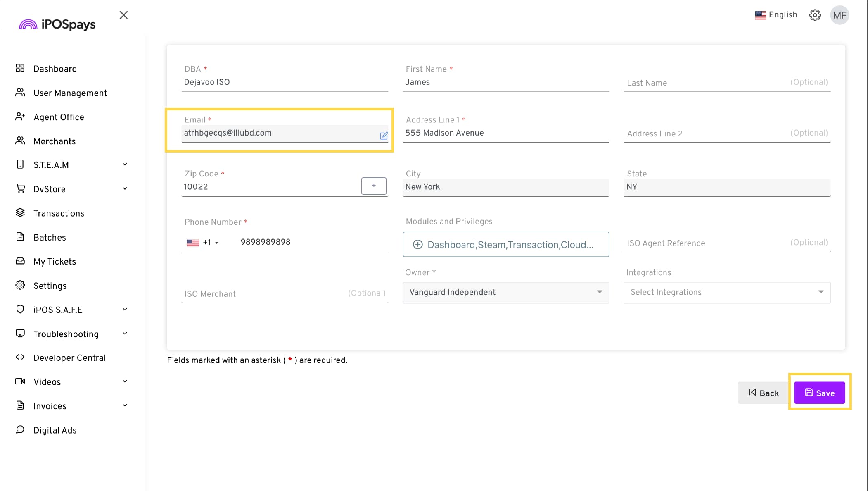Viewport: 868px width, 491px height.
Task: Close the sidebar with X icon
Action: tap(123, 15)
